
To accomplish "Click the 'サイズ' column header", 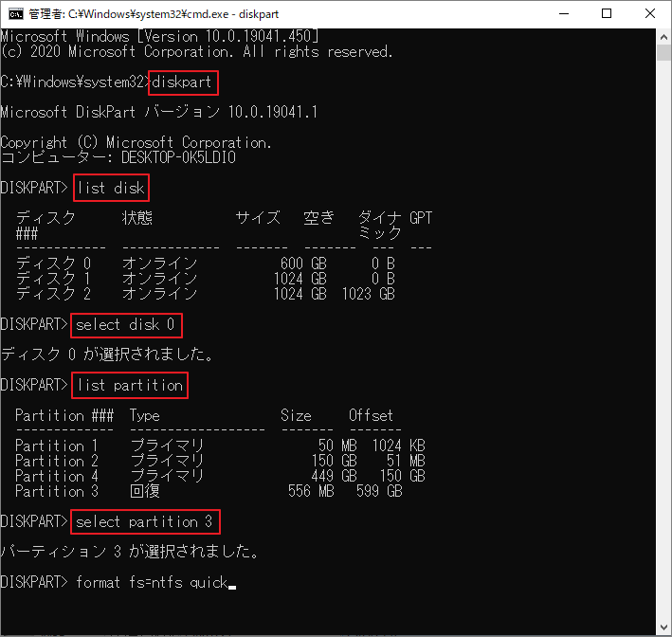I will [x=258, y=218].
